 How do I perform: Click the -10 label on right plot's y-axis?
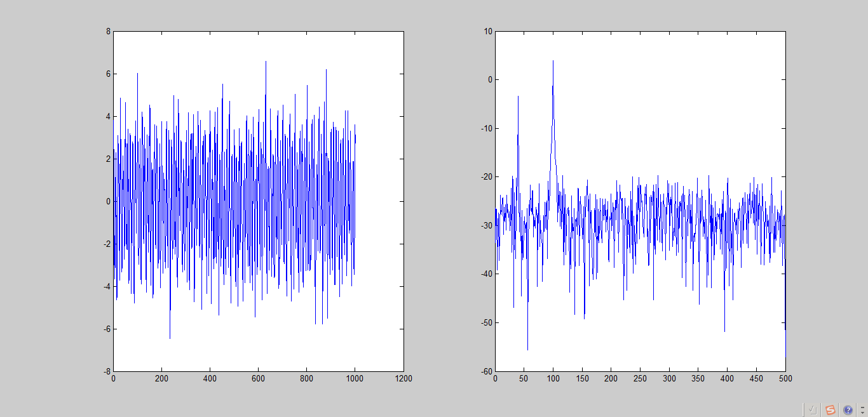tap(486, 128)
